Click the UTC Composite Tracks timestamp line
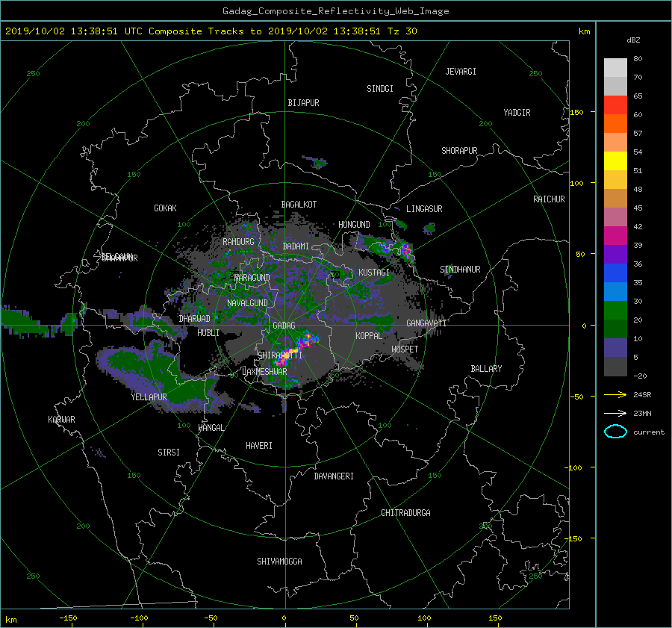672x628 pixels. 211,31
